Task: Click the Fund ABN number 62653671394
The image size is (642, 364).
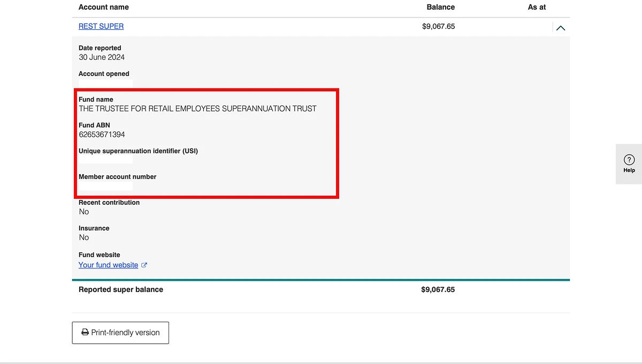Action: click(x=102, y=135)
